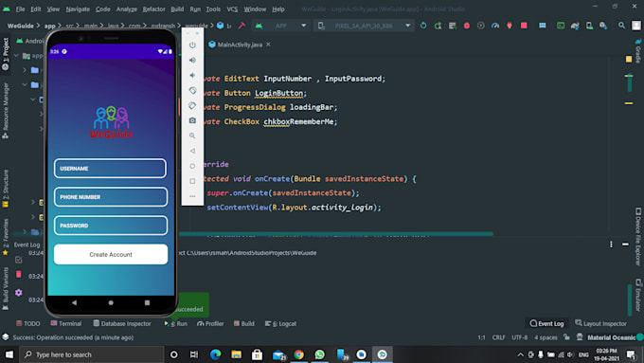Viewport: 644px width, 363px height.
Task: Click the emulator power button icon
Action: pos(192,45)
